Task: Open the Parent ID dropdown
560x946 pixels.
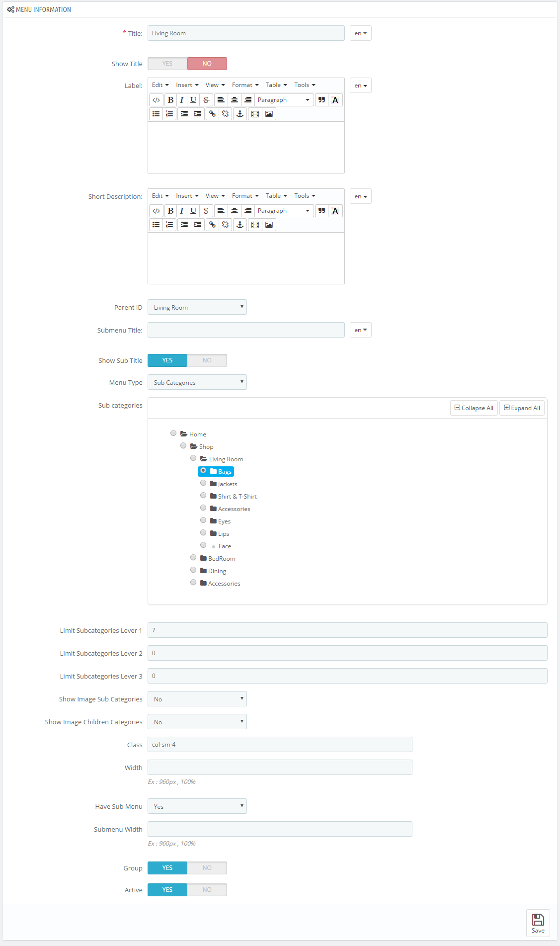Action: click(197, 307)
